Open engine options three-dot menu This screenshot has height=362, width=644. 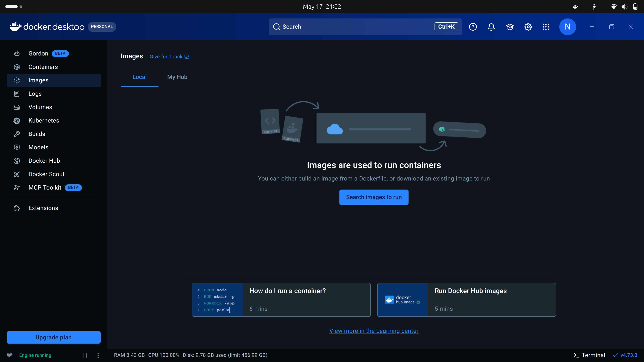point(98,355)
